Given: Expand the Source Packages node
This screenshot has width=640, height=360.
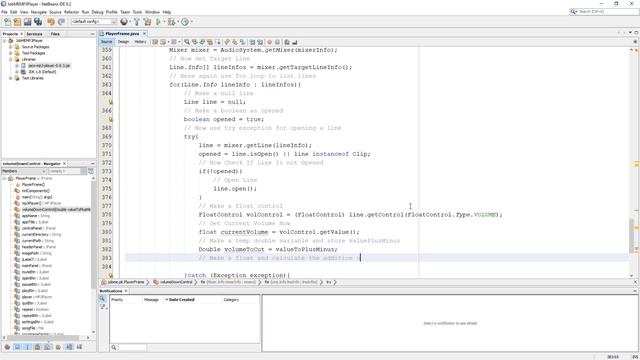Looking at the screenshot, I should (x=11, y=47).
